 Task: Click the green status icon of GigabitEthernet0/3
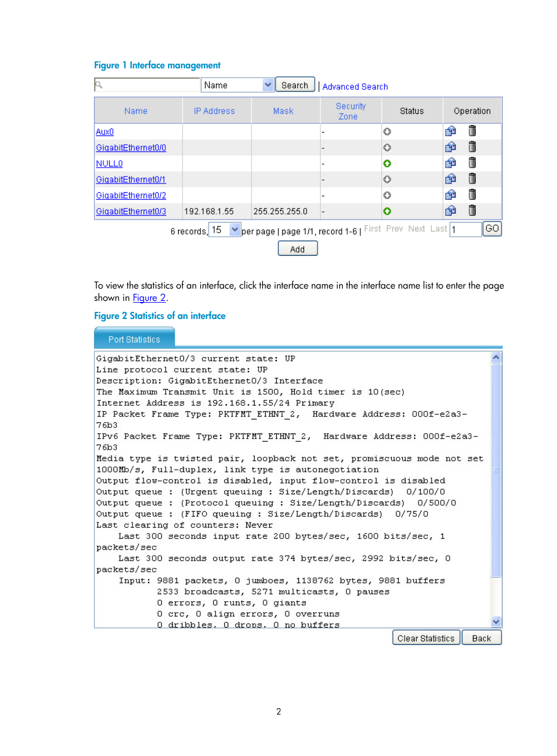[387, 211]
